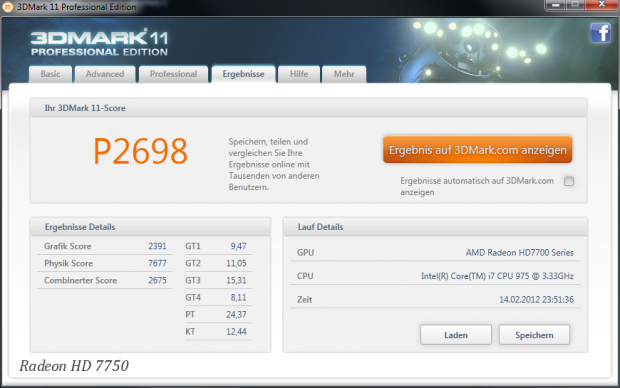The height and width of the screenshot is (388, 620).
Task: Click the GPU value 'AMD Radeon HD7700 Series'
Action: (520, 252)
